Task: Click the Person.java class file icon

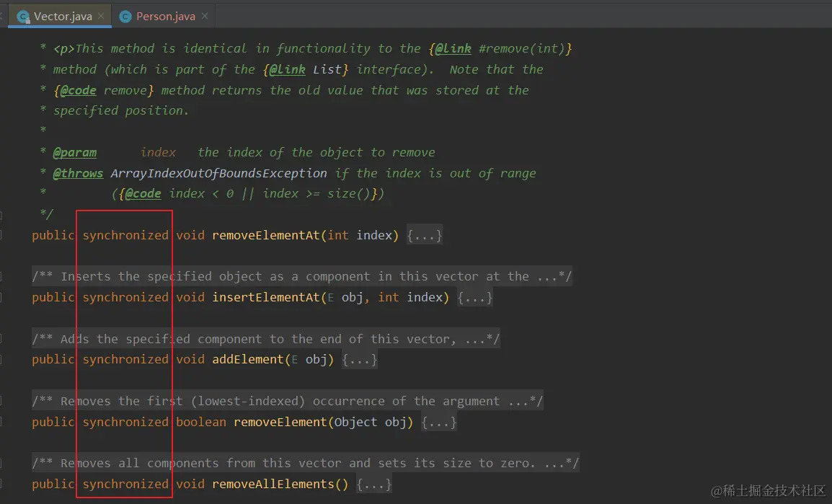Action: click(x=125, y=17)
